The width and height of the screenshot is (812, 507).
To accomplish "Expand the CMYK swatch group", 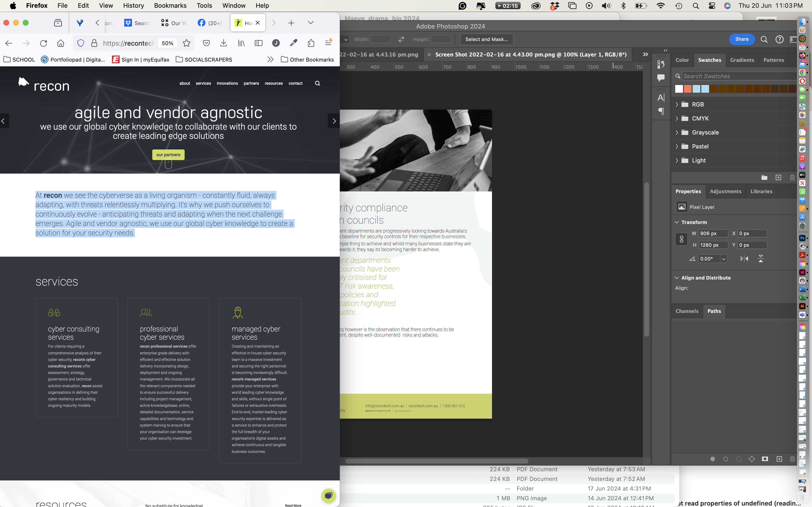I will [x=677, y=118].
